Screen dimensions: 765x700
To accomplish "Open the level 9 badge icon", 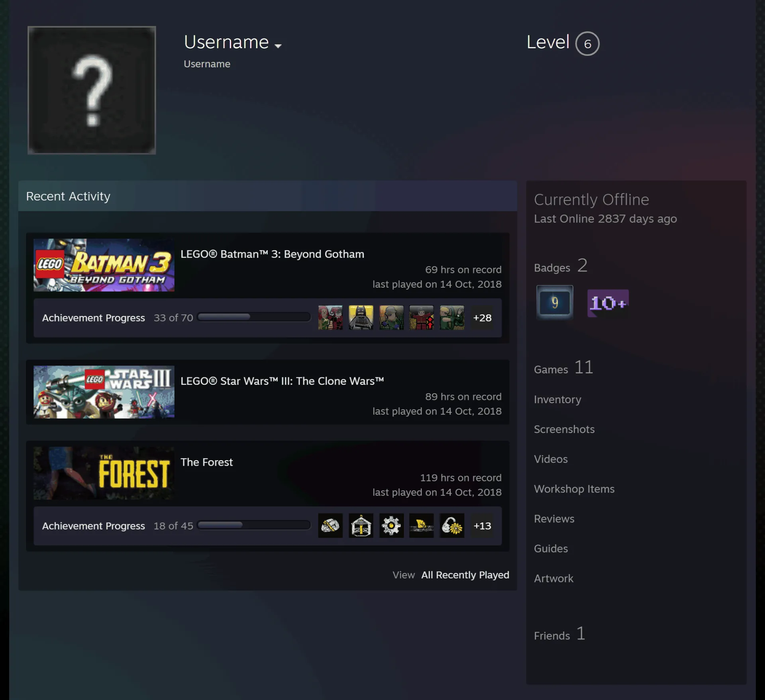I will click(555, 303).
